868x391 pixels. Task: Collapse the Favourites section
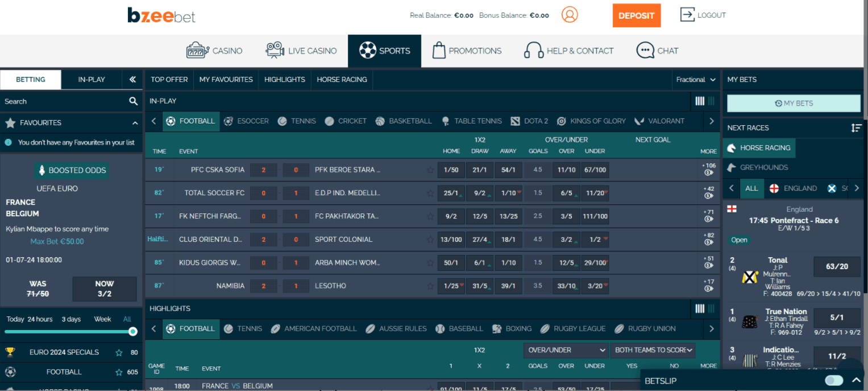[135, 123]
